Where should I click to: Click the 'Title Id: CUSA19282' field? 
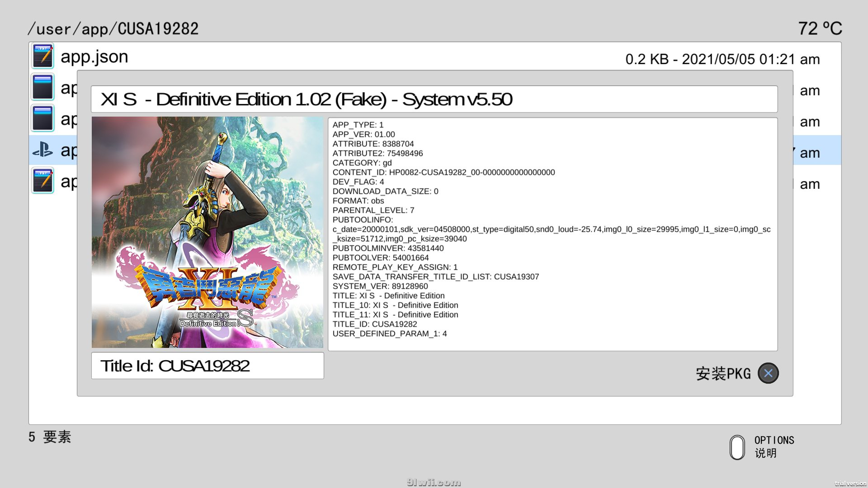coord(208,366)
